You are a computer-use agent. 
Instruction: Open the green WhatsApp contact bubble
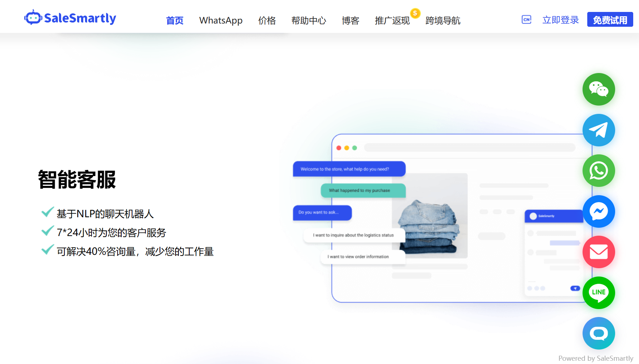[x=598, y=171]
